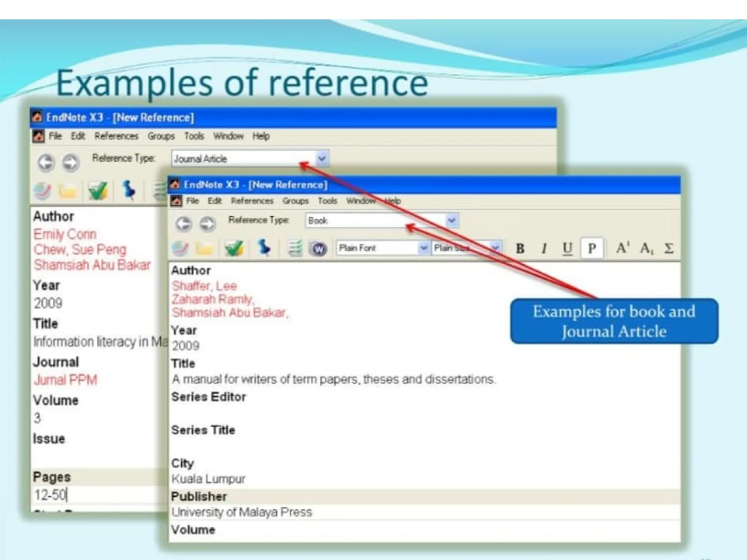
Task: Click the City field value 'Kuala Lumpur'
Action: pos(208,479)
